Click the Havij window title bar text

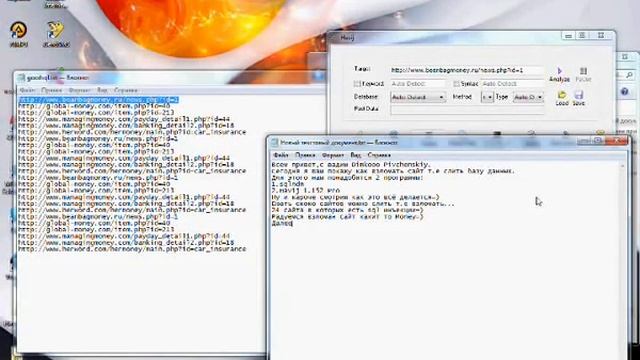(x=347, y=38)
